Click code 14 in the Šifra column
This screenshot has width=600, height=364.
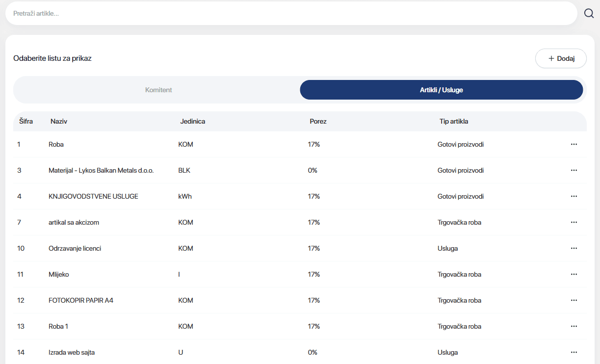[x=21, y=352]
